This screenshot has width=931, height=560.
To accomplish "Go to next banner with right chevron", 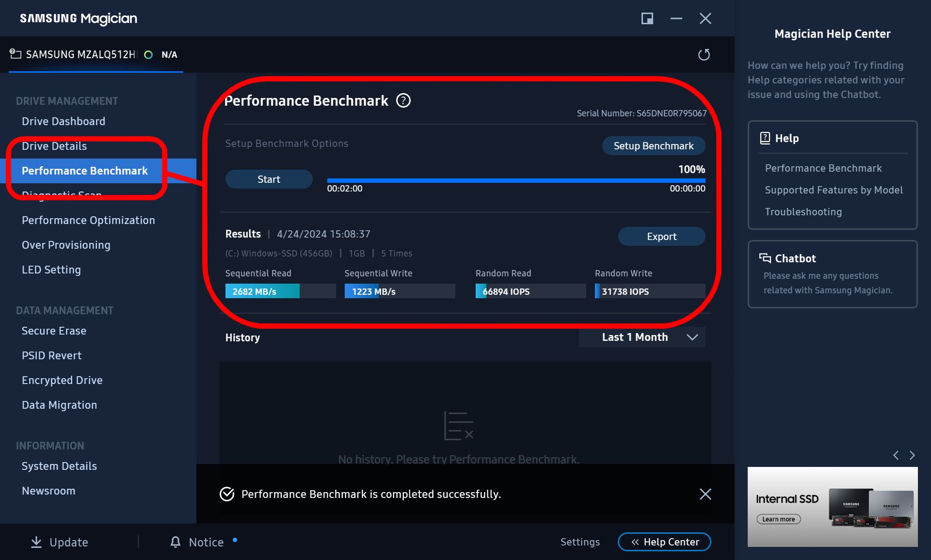I will point(912,455).
